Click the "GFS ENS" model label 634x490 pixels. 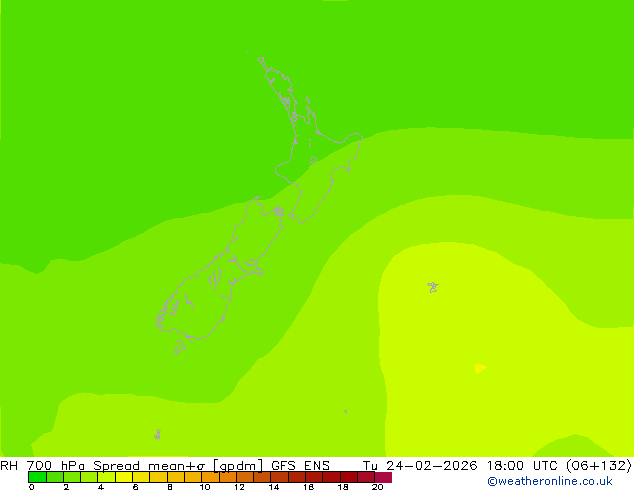coord(300,465)
